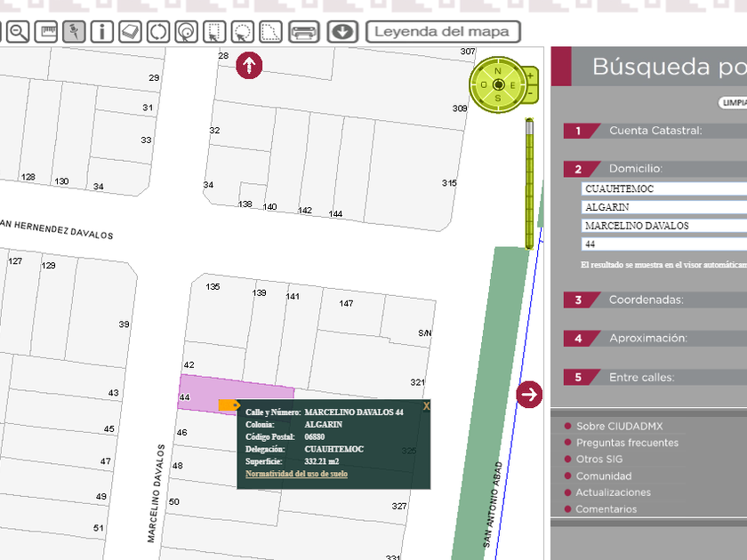Click the printer icon to print map

[303, 33]
